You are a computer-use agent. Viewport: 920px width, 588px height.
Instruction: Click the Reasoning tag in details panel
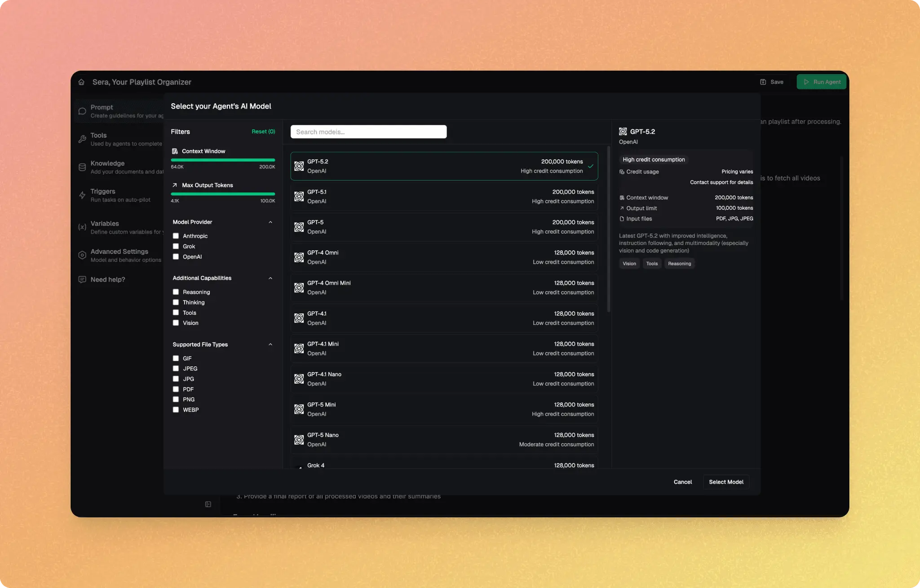[x=679, y=264]
